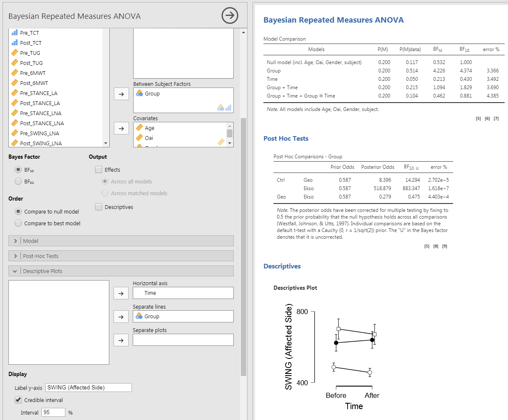Open footnote reference [7] under Model Comparison
This screenshot has width=508, height=420.
[x=496, y=119]
